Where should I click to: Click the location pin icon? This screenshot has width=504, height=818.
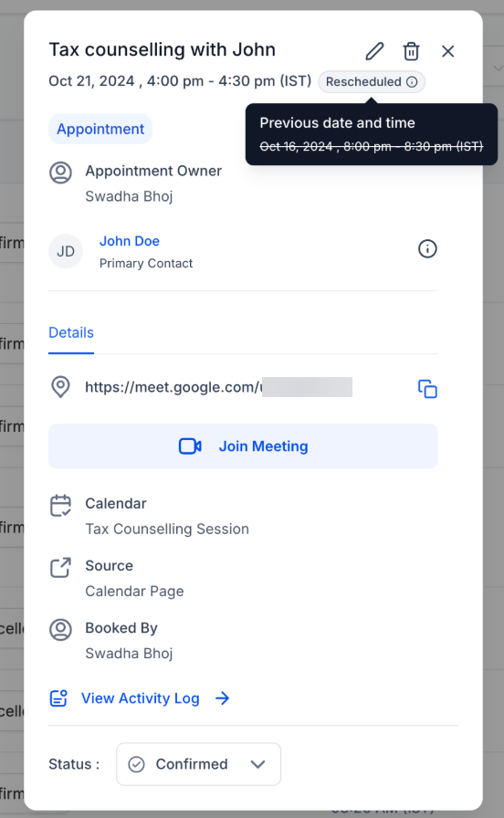click(60, 387)
